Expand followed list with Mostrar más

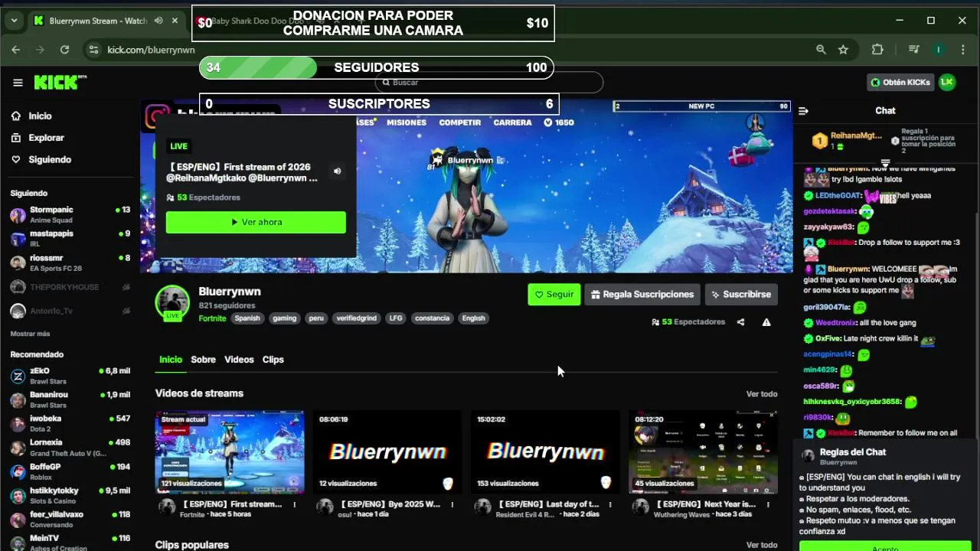(30, 334)
